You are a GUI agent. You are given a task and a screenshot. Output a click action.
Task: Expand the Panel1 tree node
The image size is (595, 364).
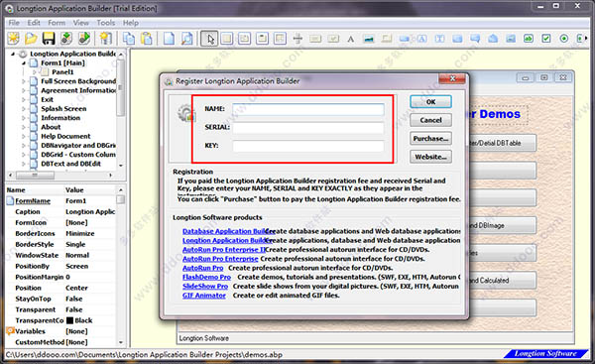[x=34, y=72]
